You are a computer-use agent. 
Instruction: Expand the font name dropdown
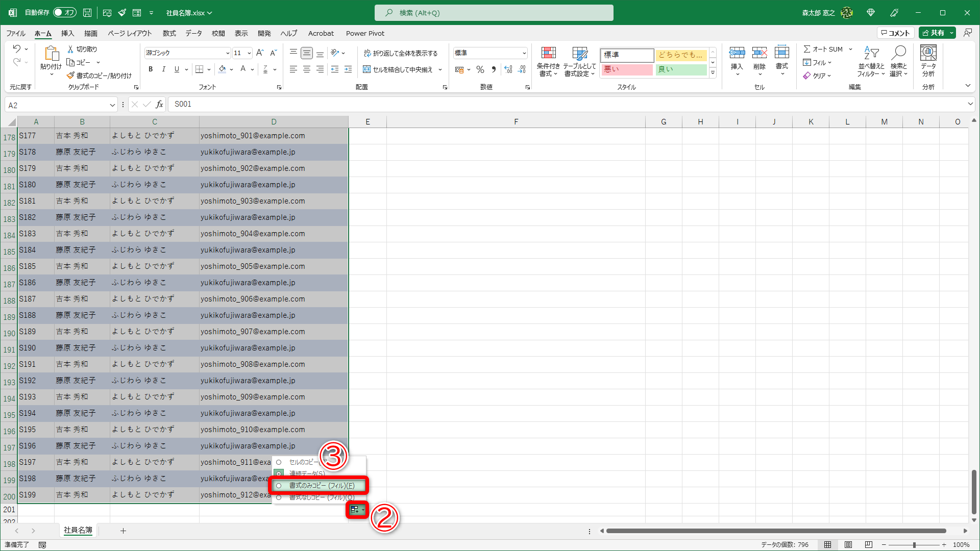pos(228,53)
